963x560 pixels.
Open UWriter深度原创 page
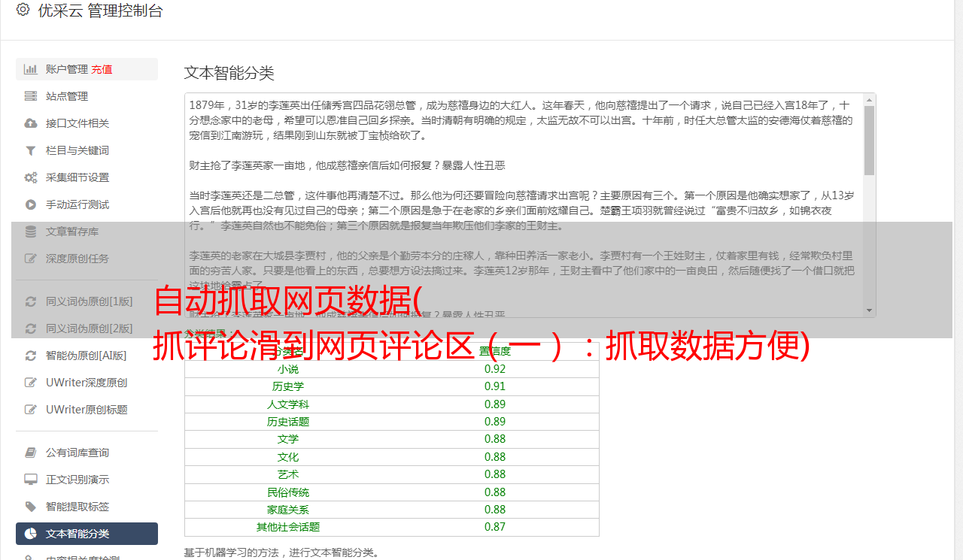(x=87, y=383)
